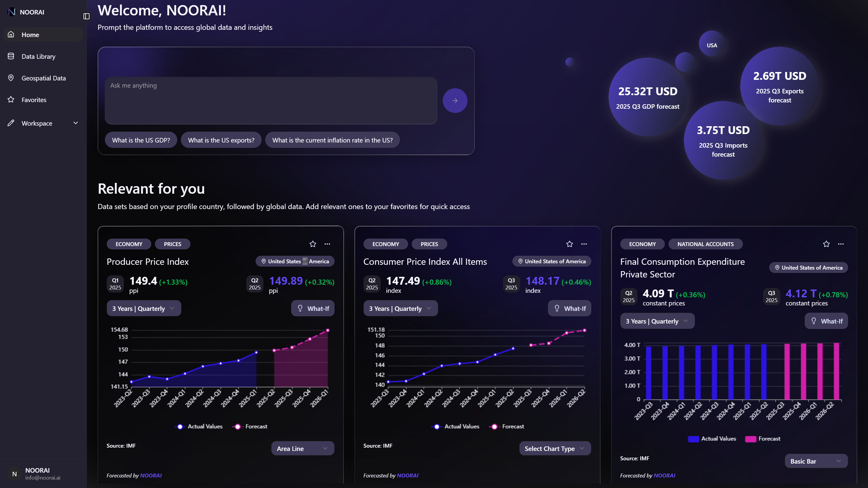Open the 3 Years Quarterly dropdown on PPI card
The image size is (868, 488).
pos(143,308)
